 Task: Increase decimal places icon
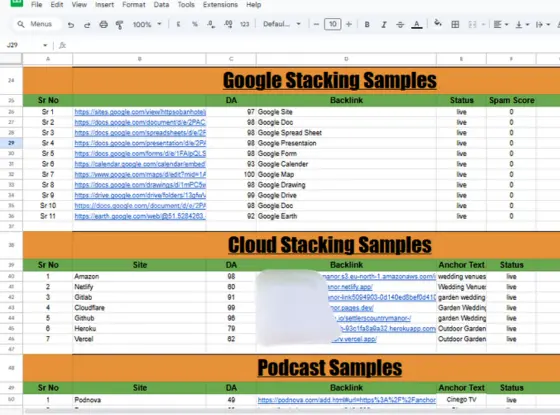(228, 24)
